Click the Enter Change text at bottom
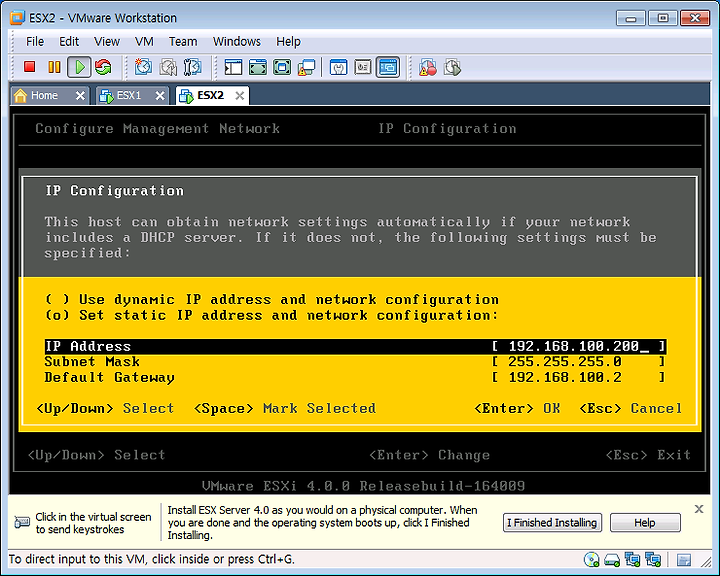This screenshot has height=576, width=720. point(429,455)
